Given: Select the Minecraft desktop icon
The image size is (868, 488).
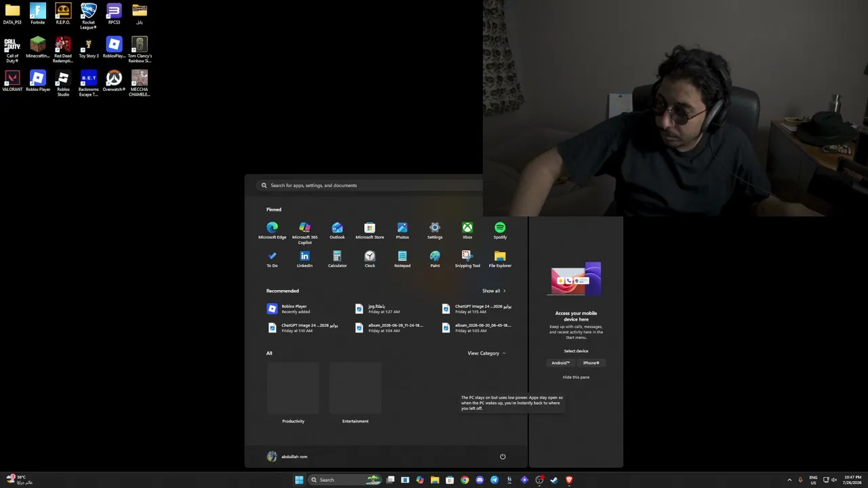Looking at the screenshot, I should (38, 47).
